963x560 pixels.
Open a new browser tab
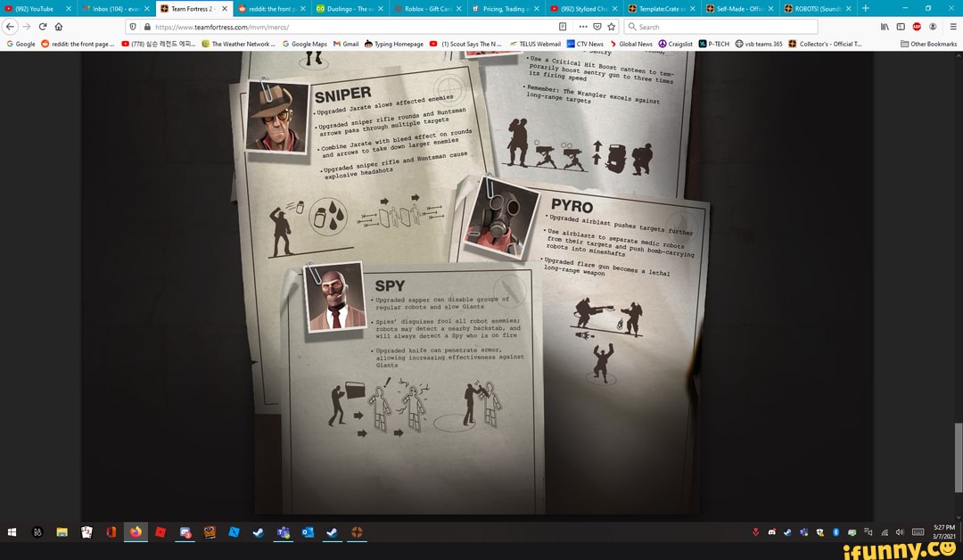pyautogui.click(x=865, y=8)
